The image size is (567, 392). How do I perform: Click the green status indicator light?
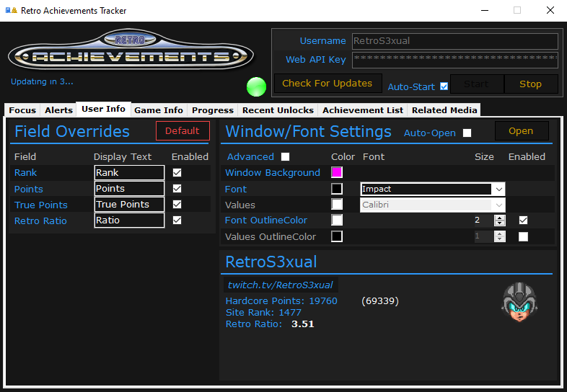256,86
